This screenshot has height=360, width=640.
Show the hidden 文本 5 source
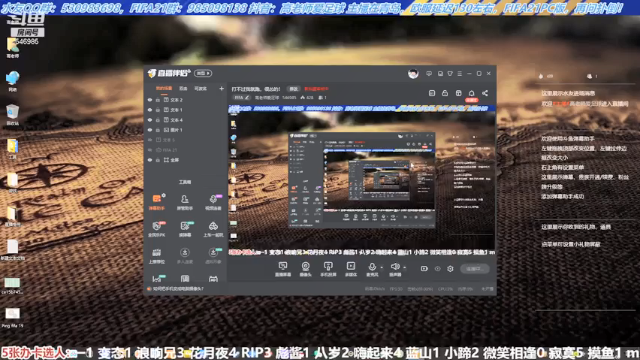coord(150,140)
